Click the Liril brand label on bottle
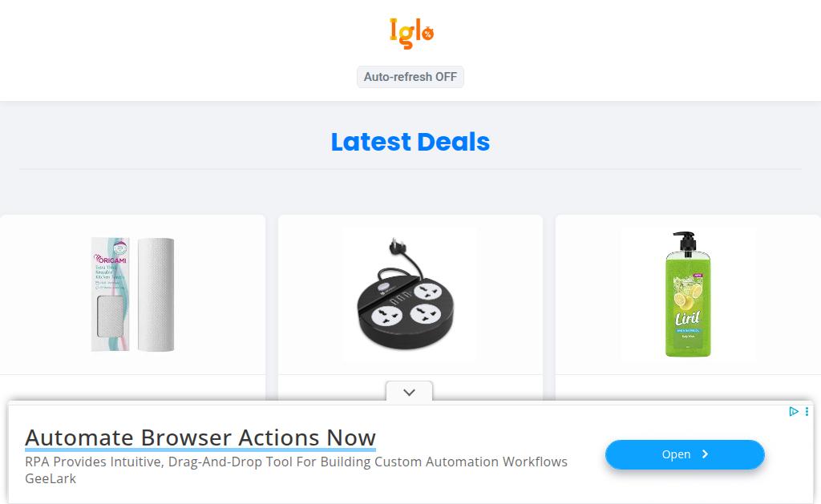The image size is (821, 504). (x=687, y=319)
